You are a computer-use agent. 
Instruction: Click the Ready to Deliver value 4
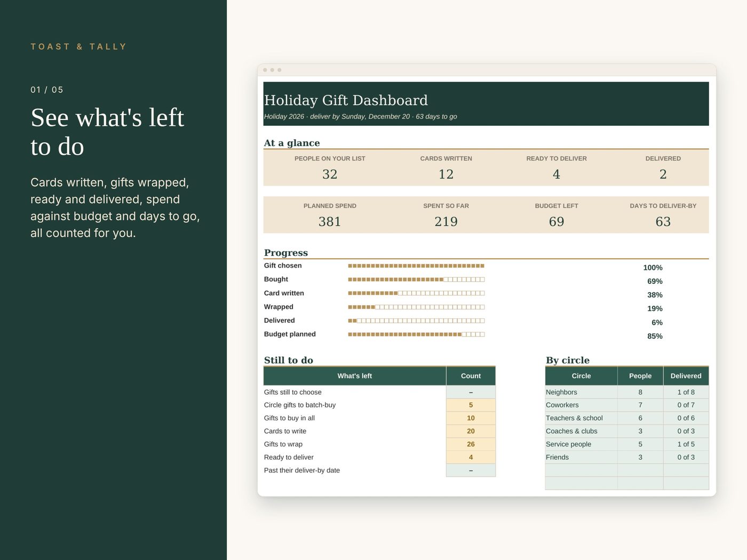(557, 174)
